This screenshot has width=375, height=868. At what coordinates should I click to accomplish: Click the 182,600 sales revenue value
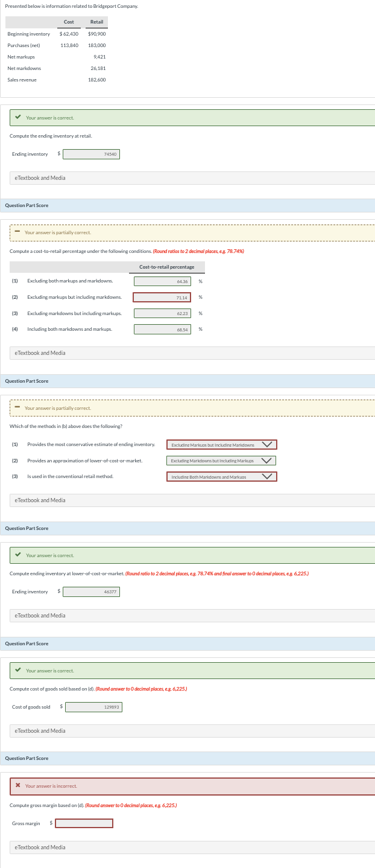click(97, 80)
